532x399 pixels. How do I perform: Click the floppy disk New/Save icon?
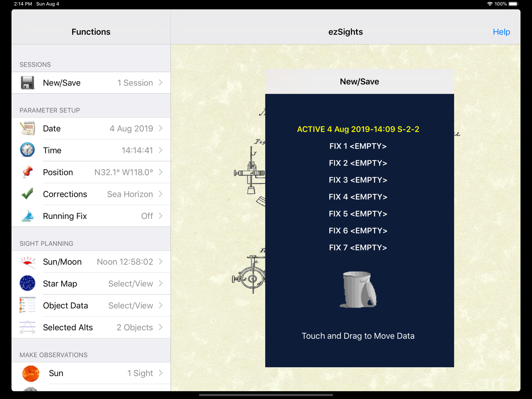[27, 83]
